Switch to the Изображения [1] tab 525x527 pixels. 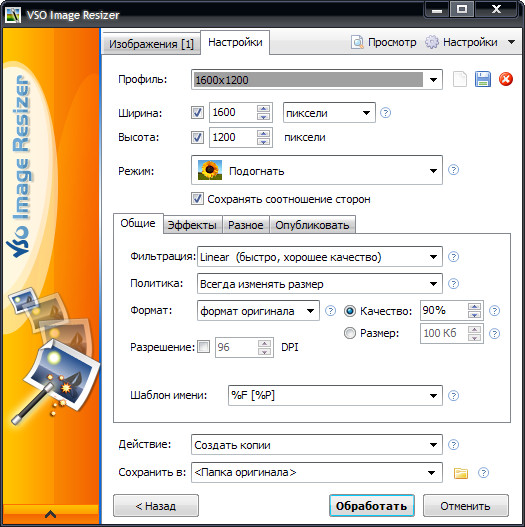[151, 44]
